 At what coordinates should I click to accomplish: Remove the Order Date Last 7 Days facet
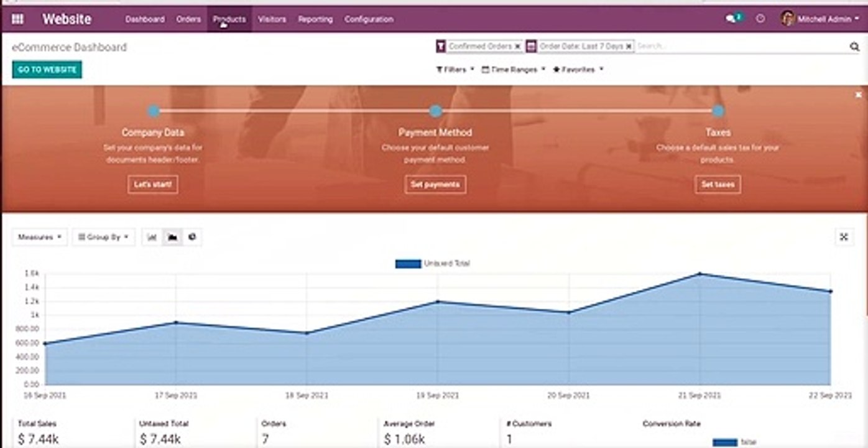(629, 47)
